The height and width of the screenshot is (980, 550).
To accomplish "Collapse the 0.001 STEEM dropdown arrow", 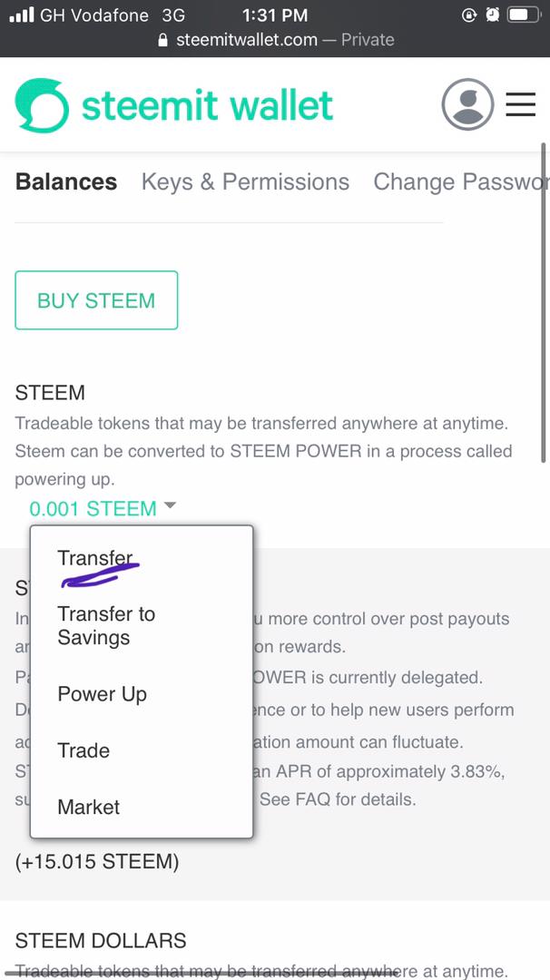I will [x=170, y=507].
